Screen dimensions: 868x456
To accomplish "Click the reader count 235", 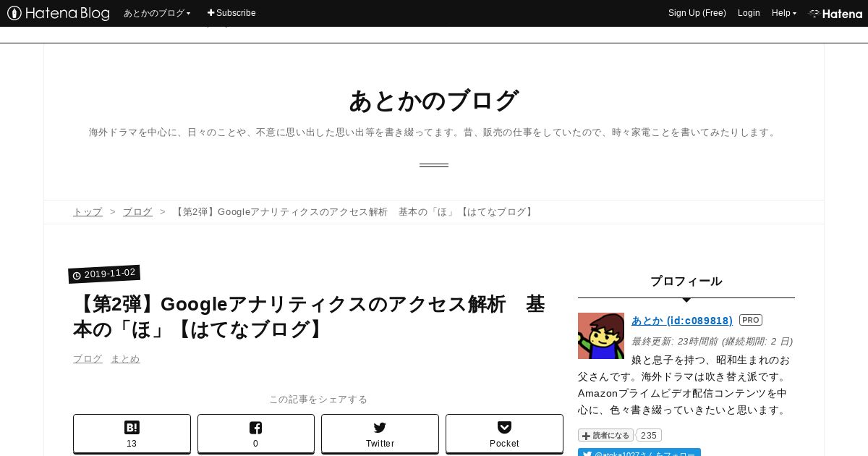I will (x=649, y=435).
